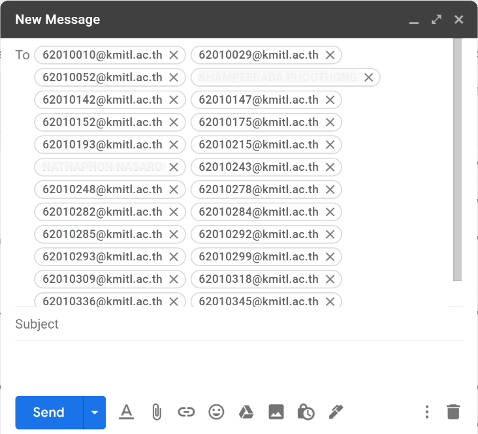Expand the Send options dropdown arrow
Image resolution: width=478 pixels, height=434 pixels.
pyautogui.click(x=95, y=413)
